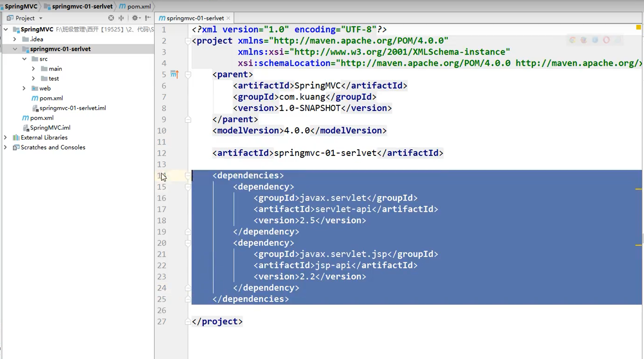Click the locate current file target icon
Image resolution: width=644 pixels, height=359 pixels.
click(111, 18)
